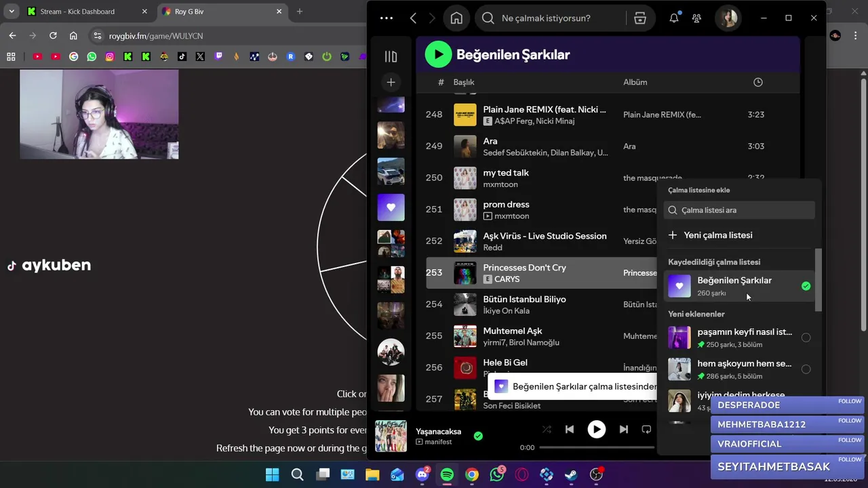Image resolution: width=868 pixels, height=488 pixels.
Task: Open Yaşanacaksa now playing album art
Action: coord(391,436)
